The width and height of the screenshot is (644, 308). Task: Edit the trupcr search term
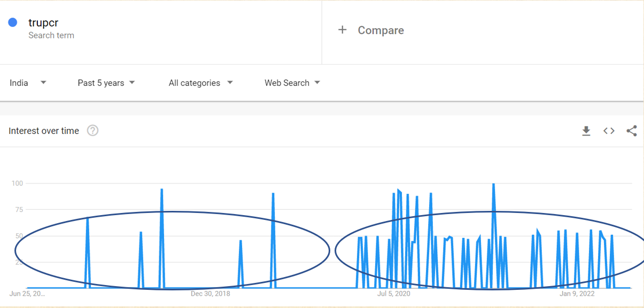(x=43, y=23)
